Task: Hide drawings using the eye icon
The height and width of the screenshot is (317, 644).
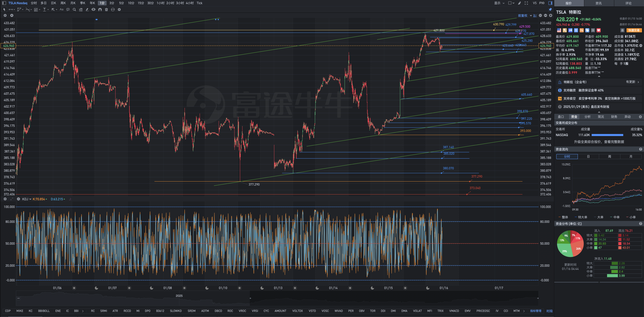Action: [x=94, y=9]
